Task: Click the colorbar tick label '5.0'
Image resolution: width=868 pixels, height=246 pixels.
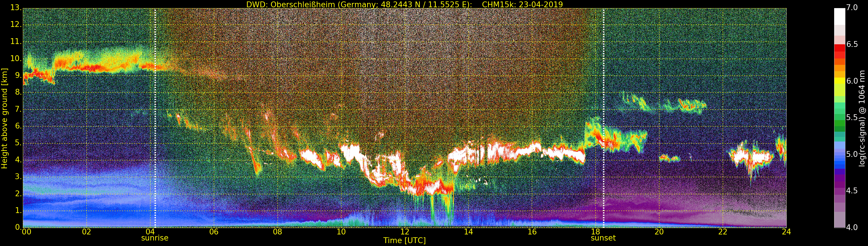Action: tap(852, 154)
